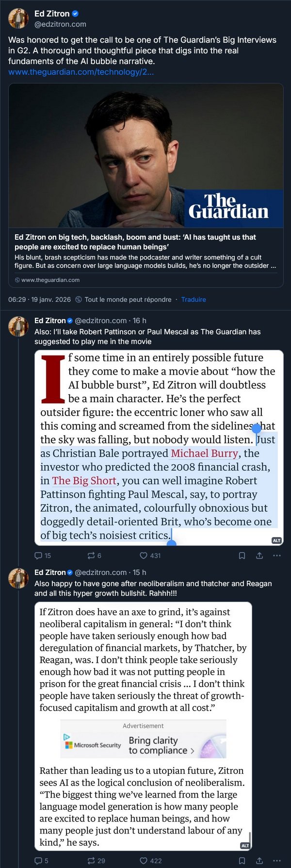291x868 pixels.
Task: Open the Guardian article preview card image
Action: pos(146,155)
